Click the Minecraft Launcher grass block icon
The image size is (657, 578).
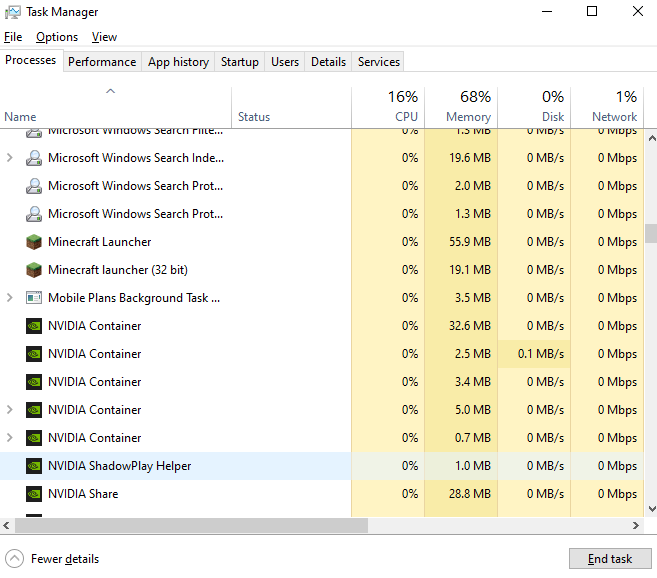34,242
